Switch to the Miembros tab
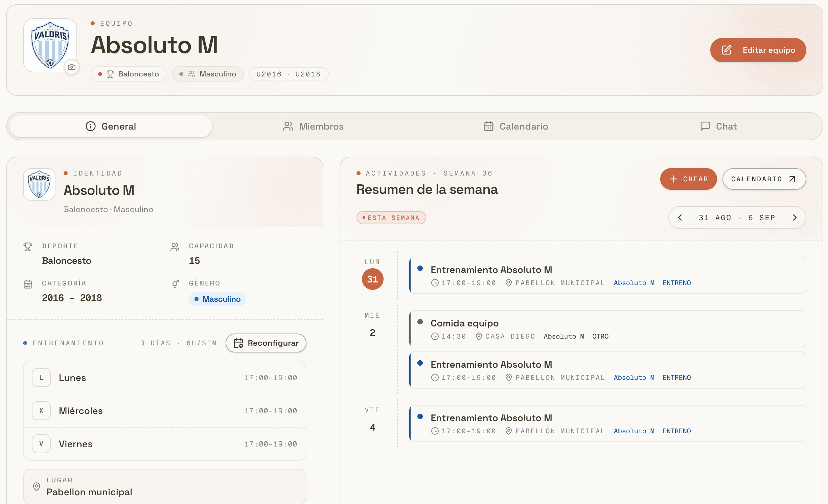This screenshot has width=828, height=504. coord(313,126)
